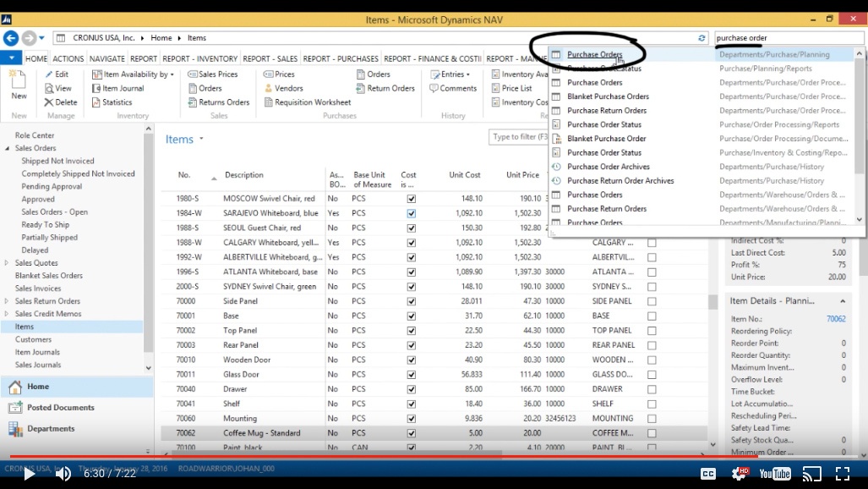The image size is (868, 489).
Task: Open highlighted Purchase Orders search result
Action: point(594,54)
